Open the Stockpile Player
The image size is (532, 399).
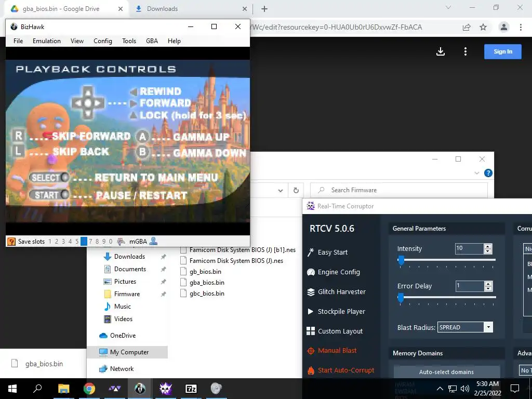coord(336,311)
